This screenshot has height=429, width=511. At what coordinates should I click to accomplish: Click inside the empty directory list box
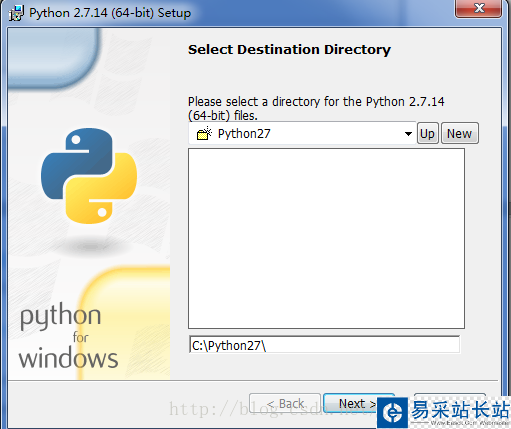click(x=326, y=238)
